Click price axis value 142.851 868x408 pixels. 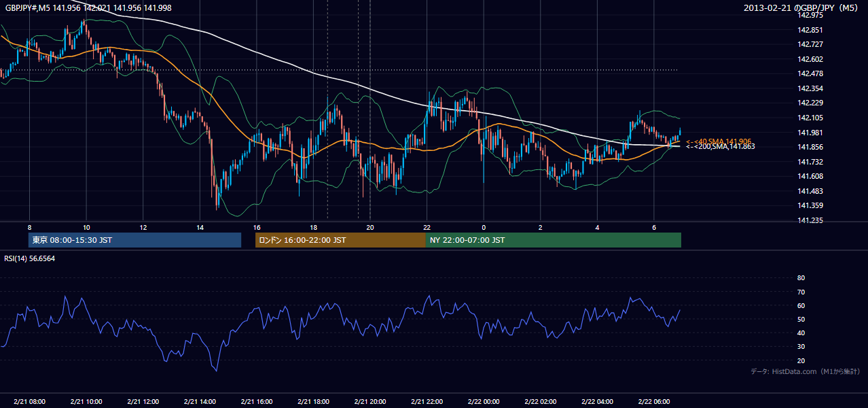pyautogui.click(x=810, y=30)
